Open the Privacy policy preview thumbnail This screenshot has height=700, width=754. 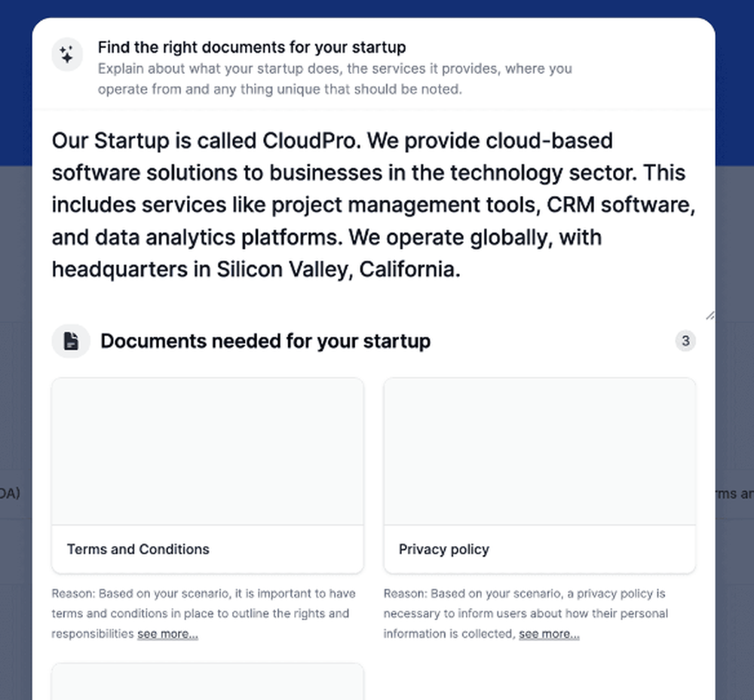coord(540,452)
